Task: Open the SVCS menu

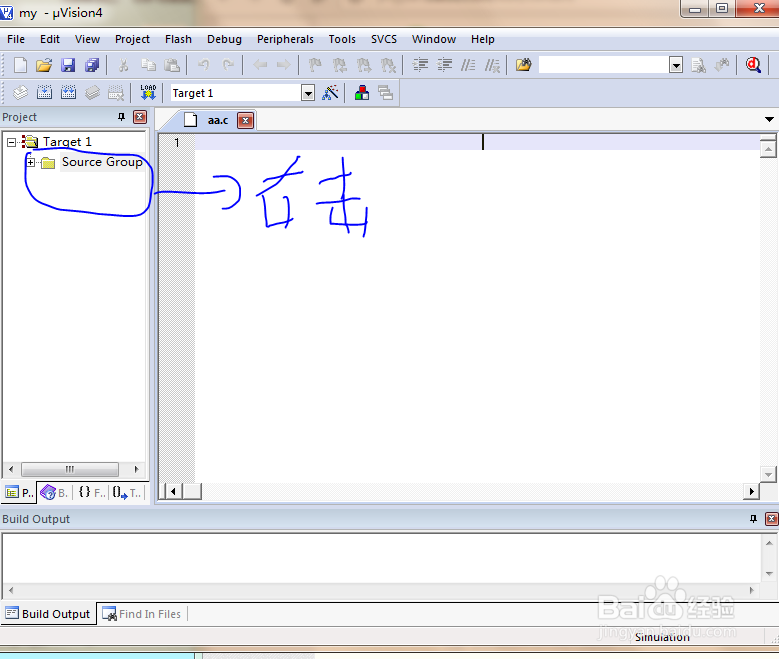Action: tap(384, 39)
